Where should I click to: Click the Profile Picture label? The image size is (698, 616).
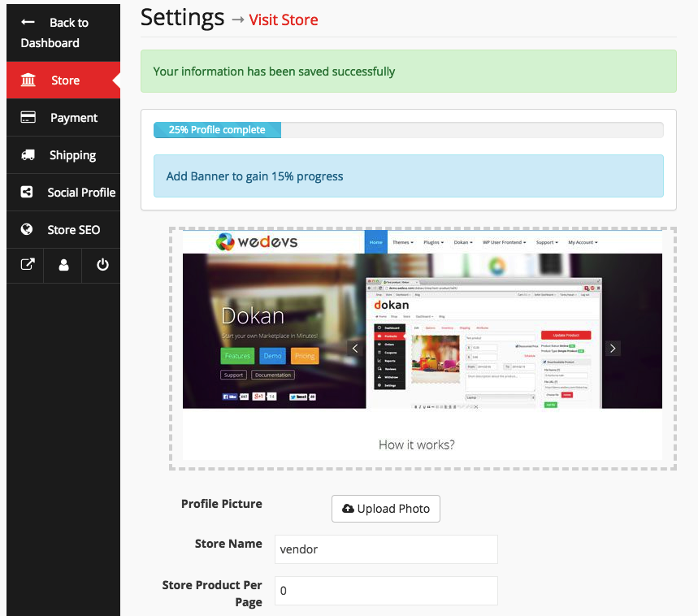tap(222, 504)
